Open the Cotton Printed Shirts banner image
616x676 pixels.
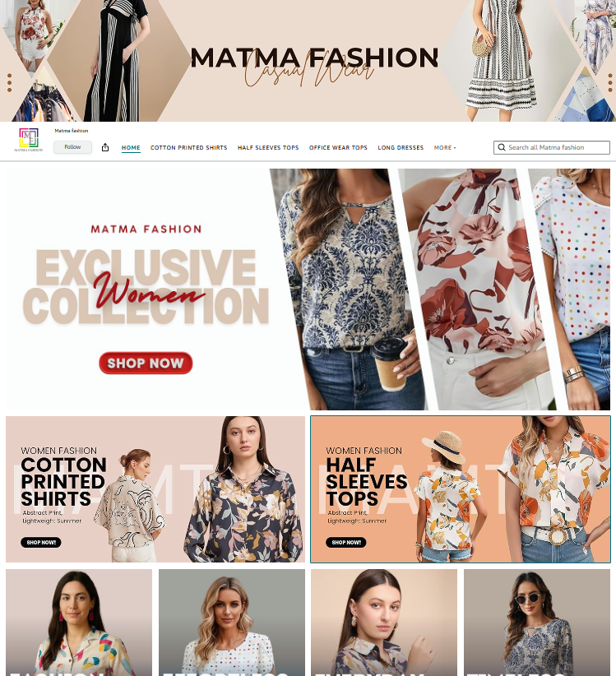(x=155, y=489)
